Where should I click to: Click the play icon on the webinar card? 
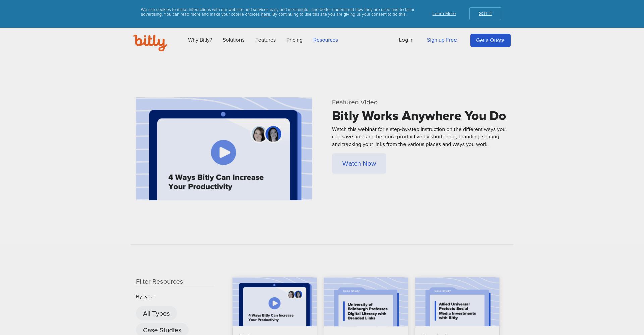click(274, 303)
